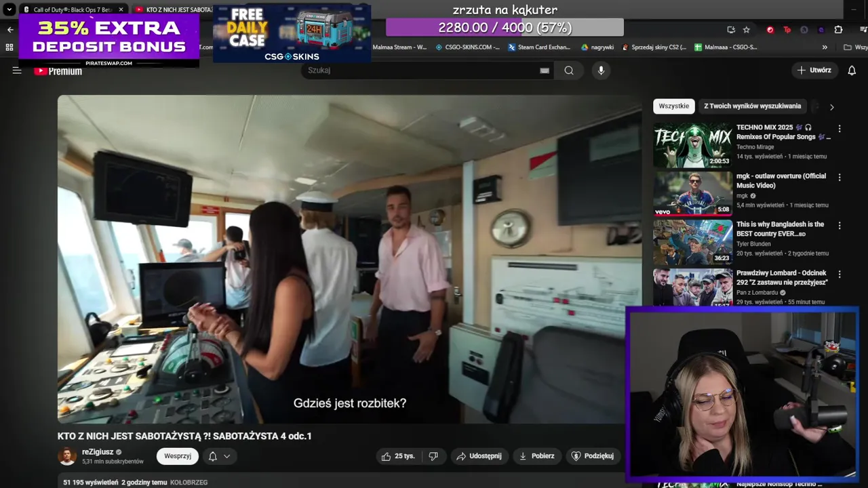This screenshot has height=488, width=868.
Task: Open the Prawdziwy Lombard Odcinek 292 thumbnail
Action: point(692,288)
